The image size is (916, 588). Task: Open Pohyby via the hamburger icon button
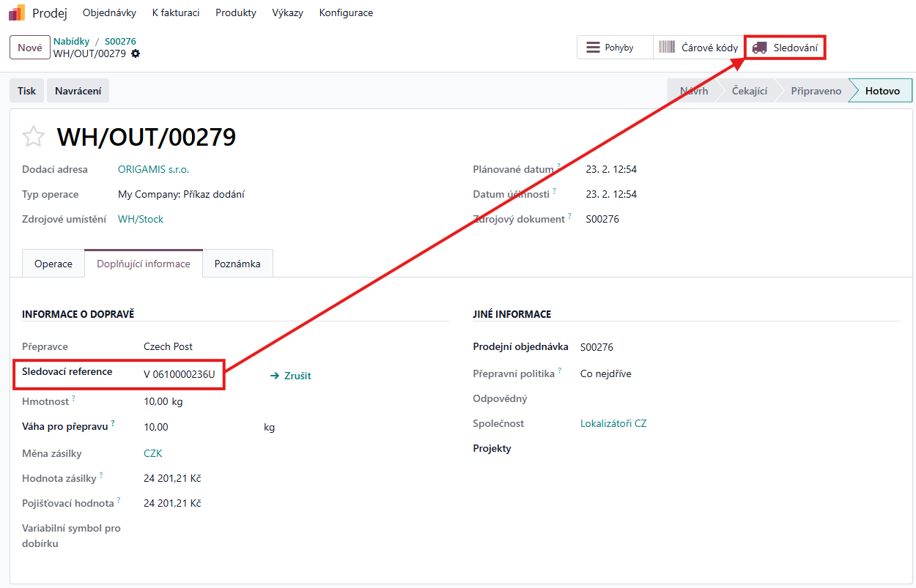coord(593,48)
